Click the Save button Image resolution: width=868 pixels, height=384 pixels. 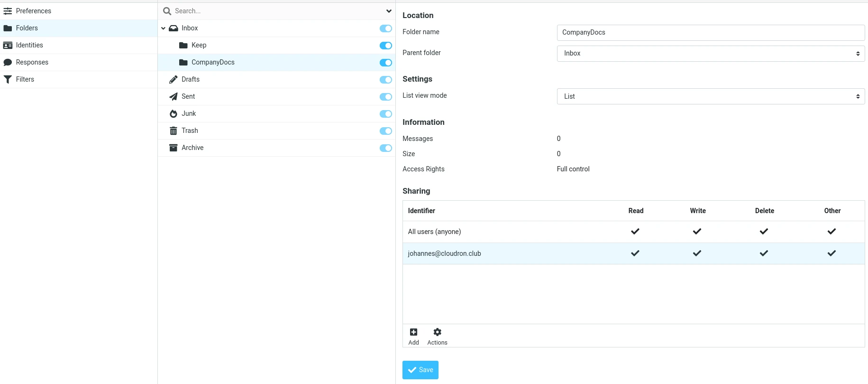tap(420, 370)
